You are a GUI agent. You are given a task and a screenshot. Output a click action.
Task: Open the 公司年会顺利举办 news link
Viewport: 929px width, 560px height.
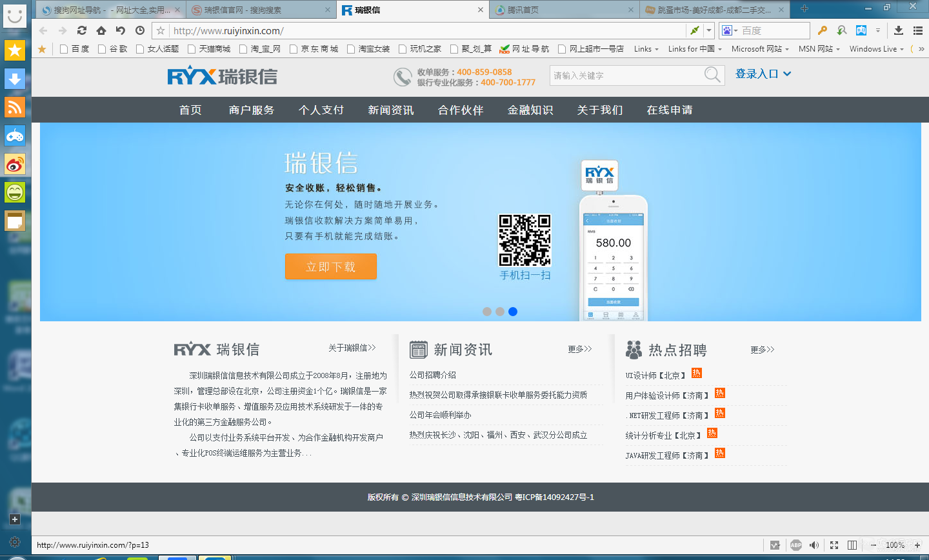[x=440, y=415]
